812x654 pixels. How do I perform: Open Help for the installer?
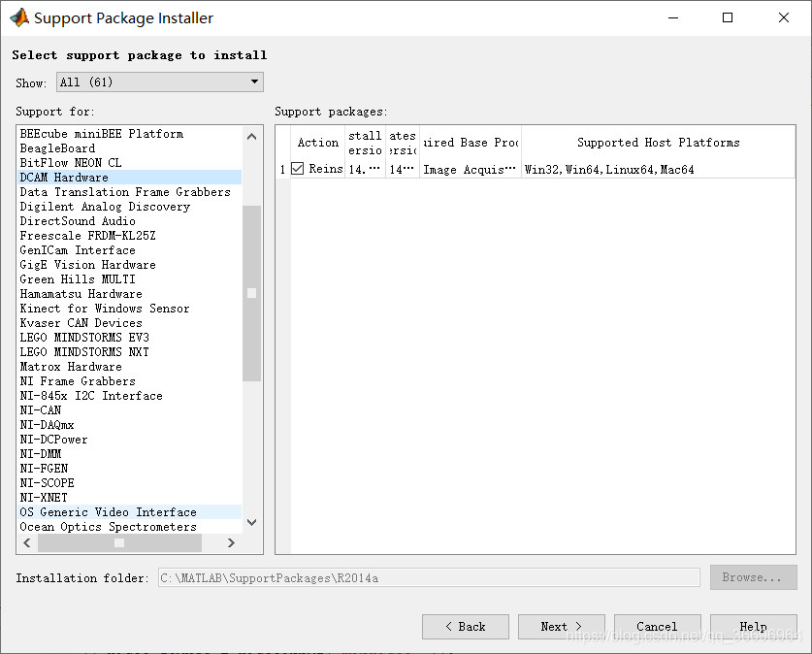pyautogui.click(x=754, y=627)
